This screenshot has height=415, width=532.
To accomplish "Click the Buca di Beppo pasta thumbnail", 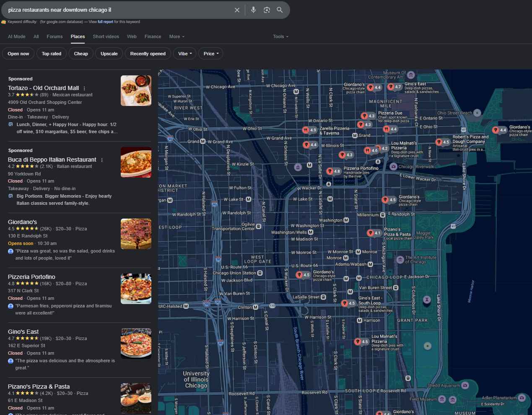I will point(136,162).
